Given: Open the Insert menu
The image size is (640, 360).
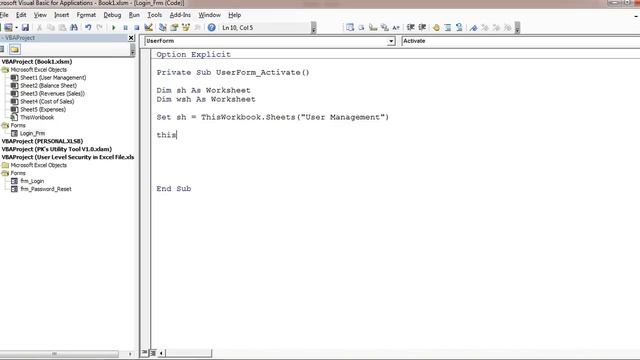Looking at the screenshot, I should point(62,15).
